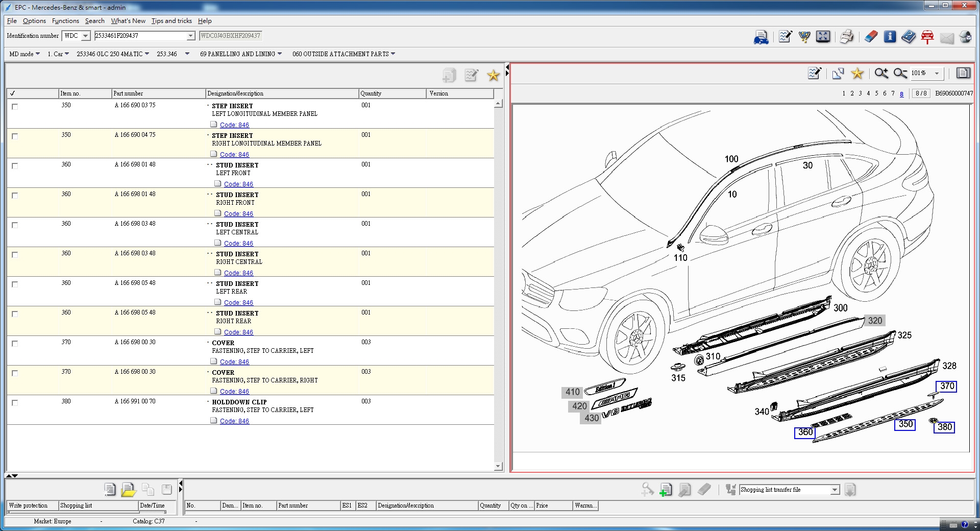Zoom out of the diagram

[x=900, y=73]
